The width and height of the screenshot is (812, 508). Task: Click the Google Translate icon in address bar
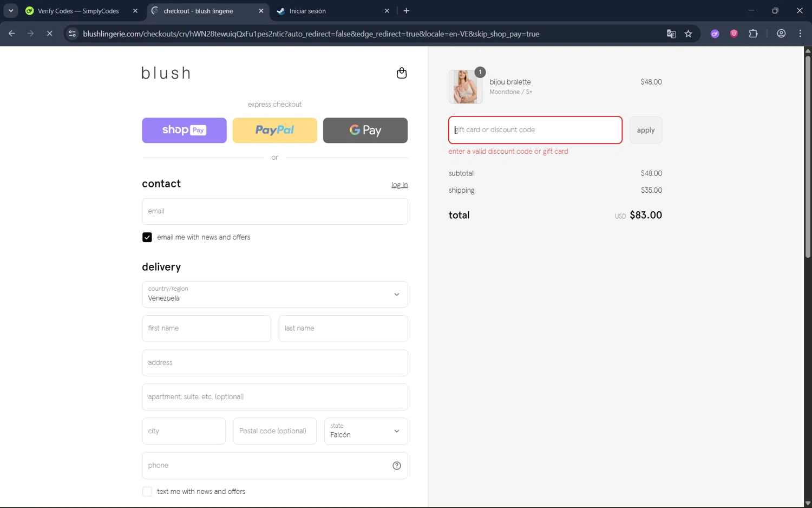click(x=671, y=34)
